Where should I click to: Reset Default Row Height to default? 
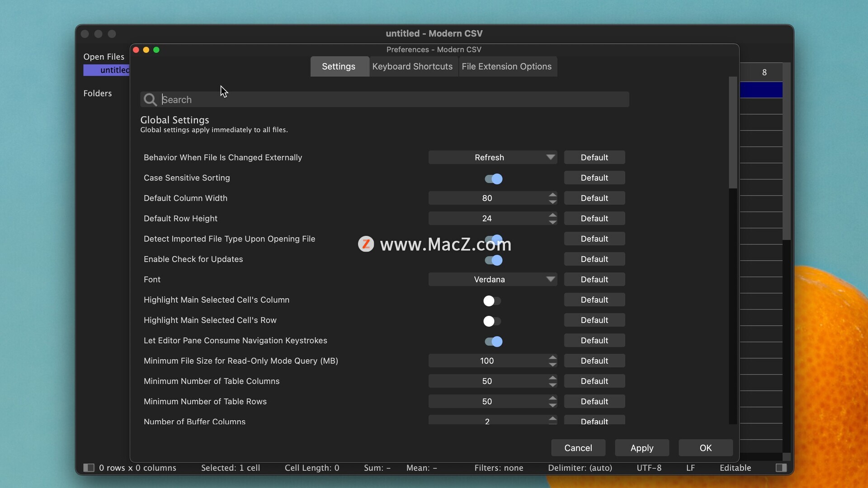594,218
